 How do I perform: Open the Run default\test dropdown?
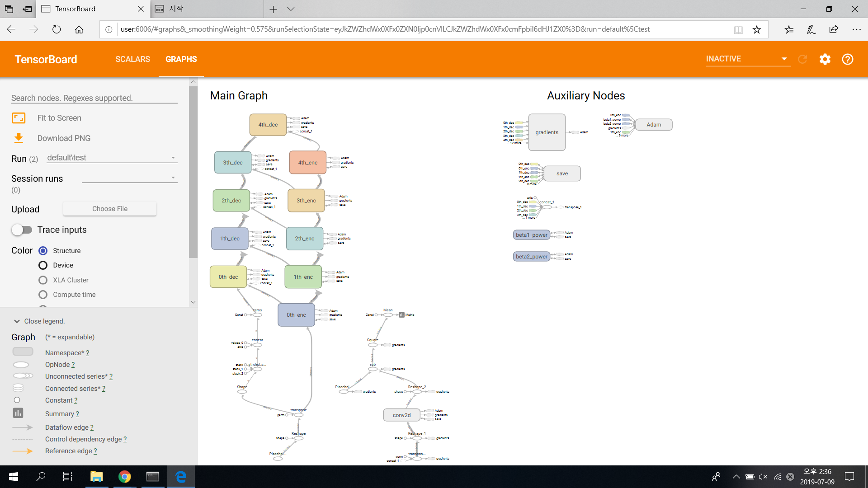coord(111,158)
